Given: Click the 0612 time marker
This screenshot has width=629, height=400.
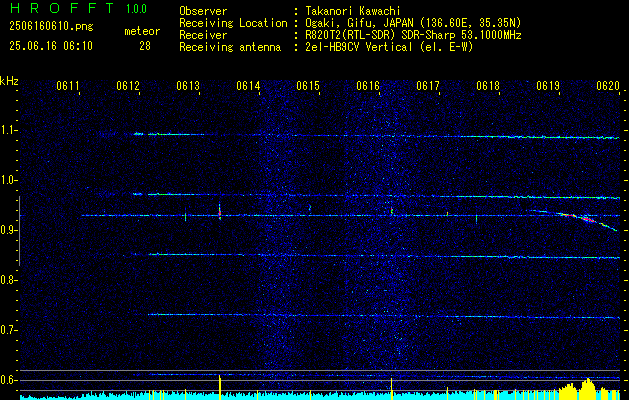Looking at the screenshot, I should 128,85.
